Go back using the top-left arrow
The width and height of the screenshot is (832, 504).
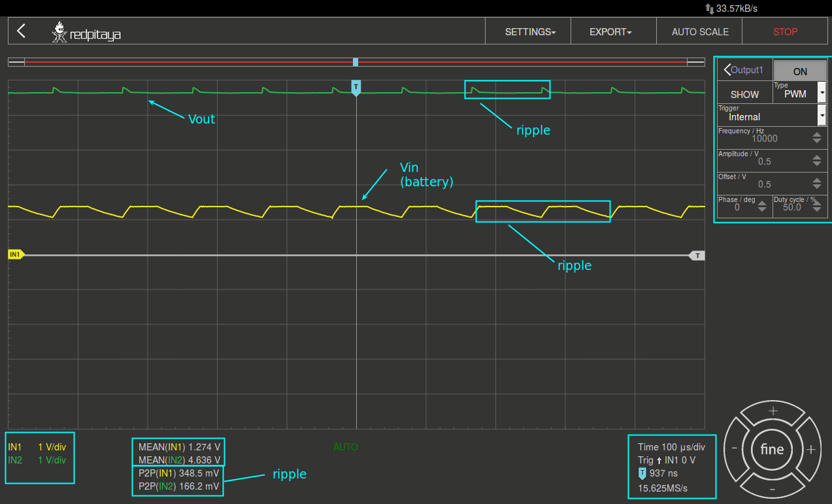pyautogui.click(x=21, y=31)
